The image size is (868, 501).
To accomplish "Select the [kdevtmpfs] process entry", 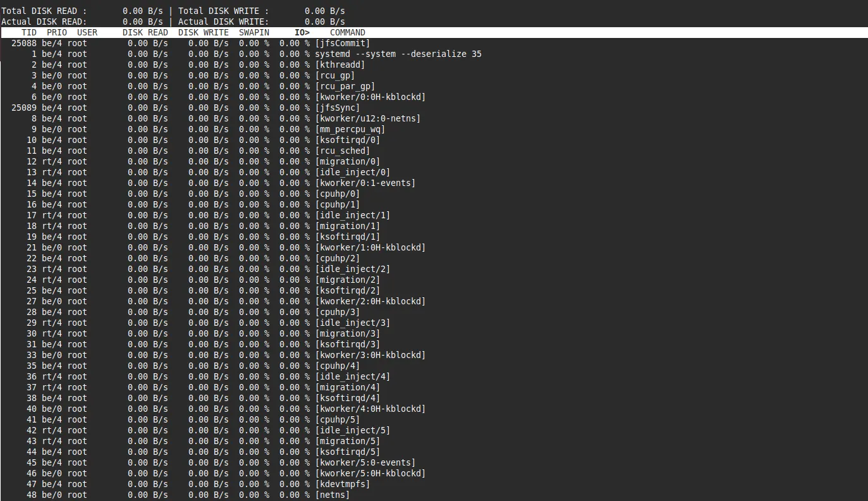I will 343,484.
